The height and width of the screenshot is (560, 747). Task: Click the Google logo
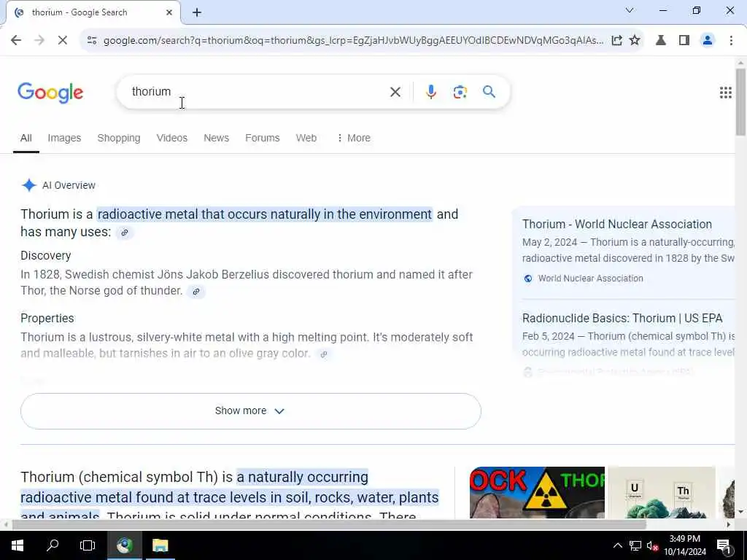pos(50,93)
